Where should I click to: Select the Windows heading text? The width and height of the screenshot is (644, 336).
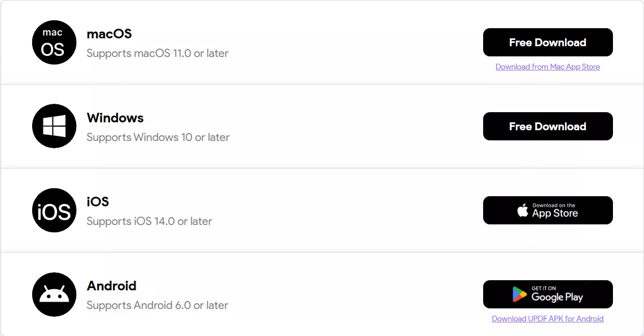[x=115, y=118]
